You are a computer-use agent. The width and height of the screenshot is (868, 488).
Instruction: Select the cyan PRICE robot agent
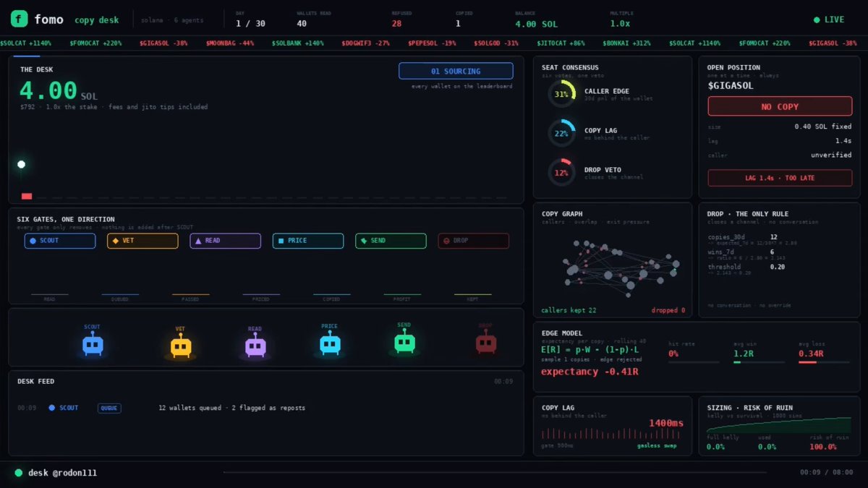pos(330,344)
